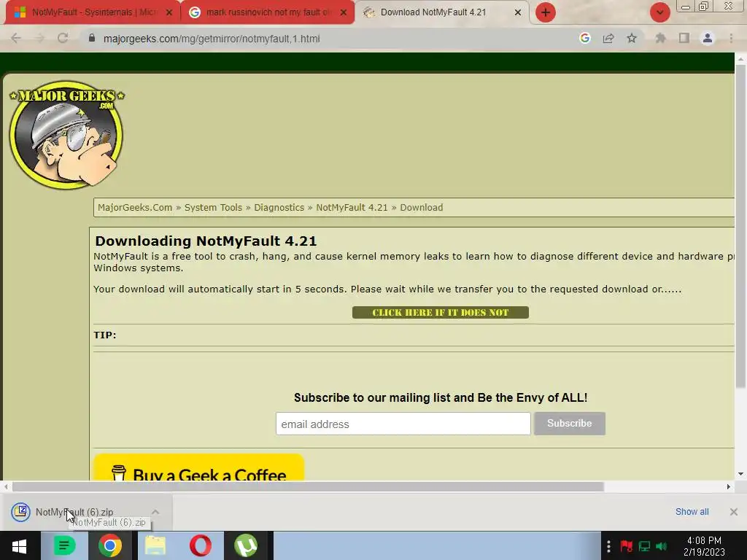This screenshot has height=560, width=747.
Task: Bookmark this page with the star
Action: tap(632, 38)
